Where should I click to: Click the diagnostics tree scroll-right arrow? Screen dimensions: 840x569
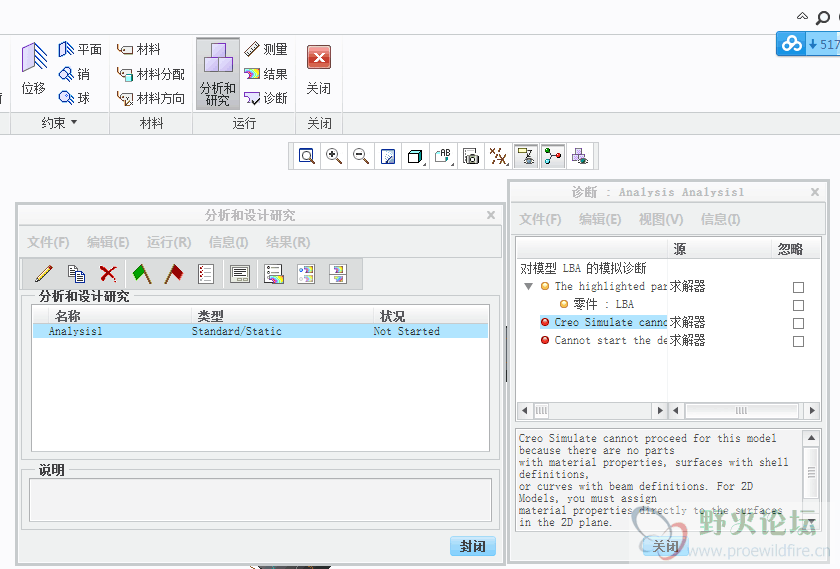660,410
